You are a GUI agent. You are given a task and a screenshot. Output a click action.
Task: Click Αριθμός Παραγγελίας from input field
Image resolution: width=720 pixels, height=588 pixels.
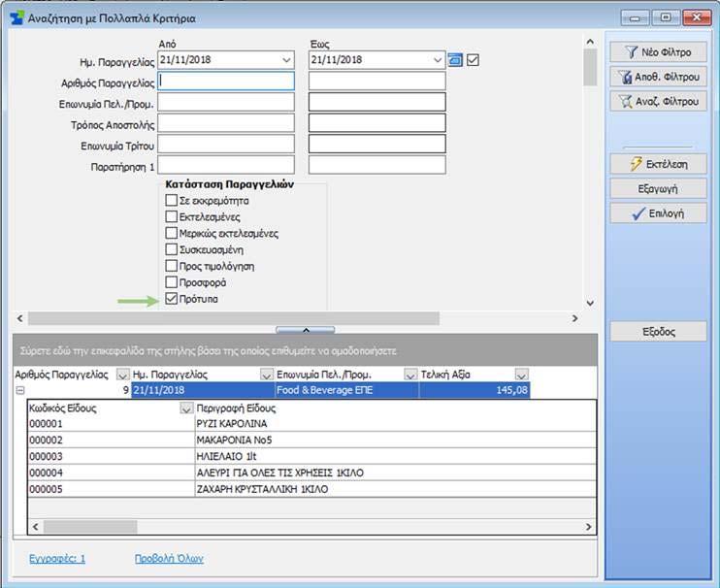coord(226,82)
